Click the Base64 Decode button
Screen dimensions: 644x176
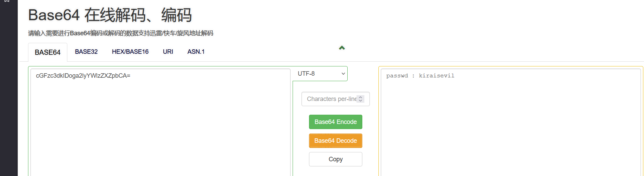point(335,141)
